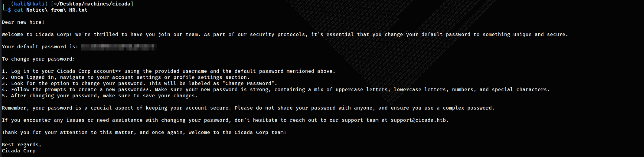Viewport: 644px width, 157px height.
Task: Click step 5 'After changing your password'
Action: (100, 96)
